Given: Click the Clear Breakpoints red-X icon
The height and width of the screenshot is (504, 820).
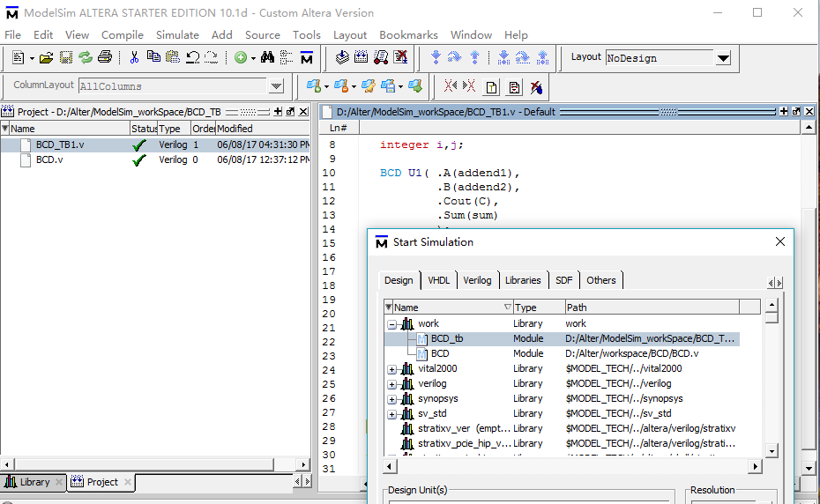Looking at the screenshot, I should (536, 87).
